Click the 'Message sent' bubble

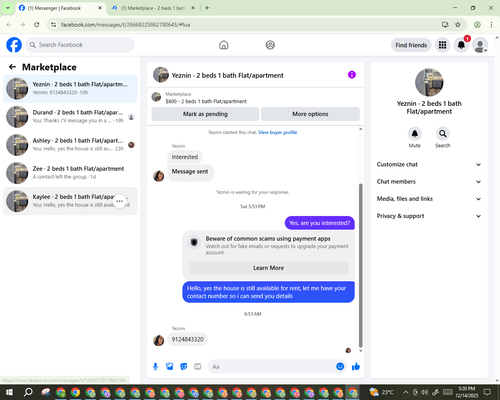coord(190,172)
